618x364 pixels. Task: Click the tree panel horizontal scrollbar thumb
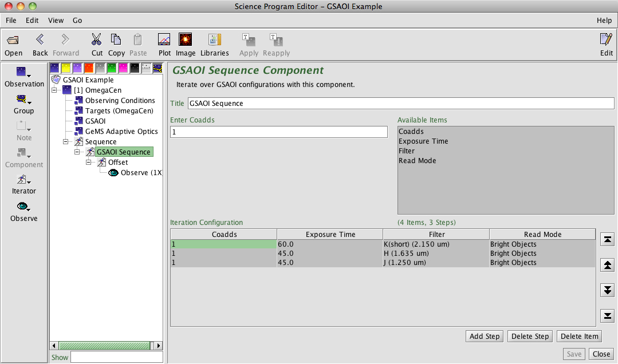pos(104,346)
